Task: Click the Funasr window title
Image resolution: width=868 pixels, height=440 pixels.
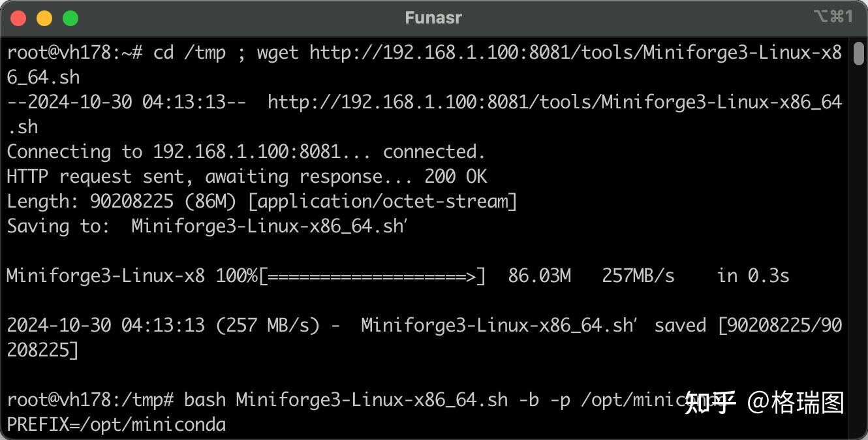Action: (433, 18)
